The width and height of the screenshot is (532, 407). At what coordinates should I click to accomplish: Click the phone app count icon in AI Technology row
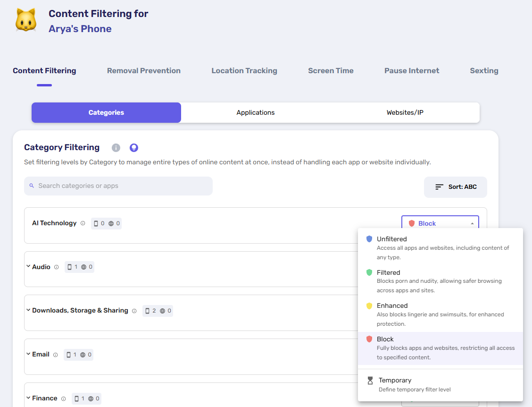tap(96, 223)
